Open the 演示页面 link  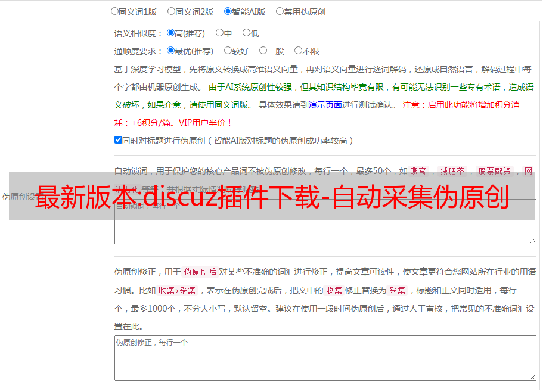pyautogui.click(x=325, y=105)
